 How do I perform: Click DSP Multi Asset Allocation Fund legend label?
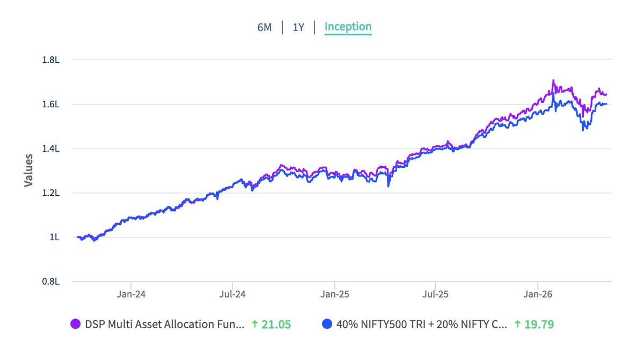pos(164,324)
